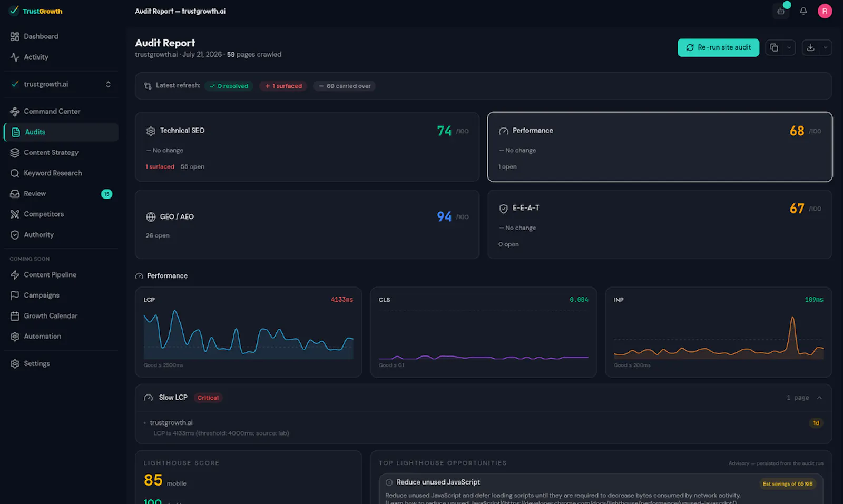
Task: Select the Performance score card
Action: pos(660,147)
